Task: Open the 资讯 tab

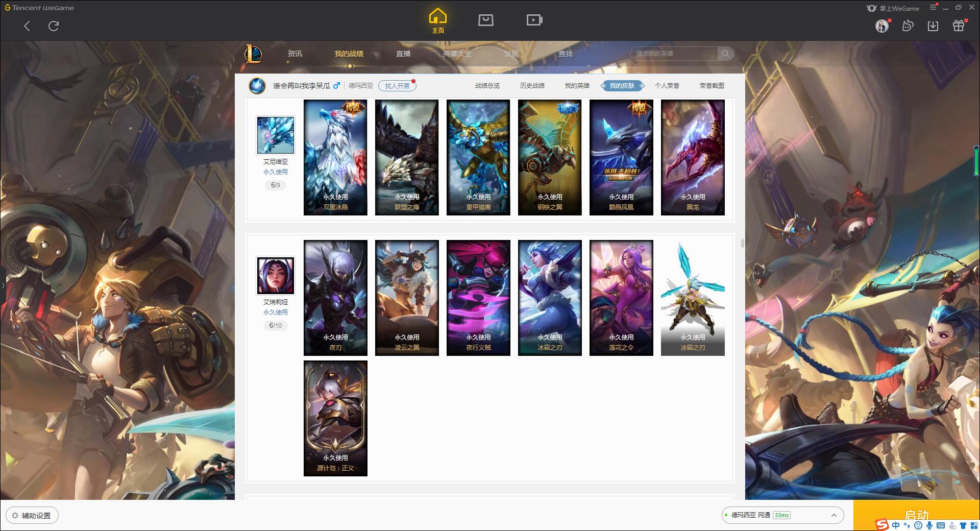Action: pyautogui.click(x=295, y=54)
